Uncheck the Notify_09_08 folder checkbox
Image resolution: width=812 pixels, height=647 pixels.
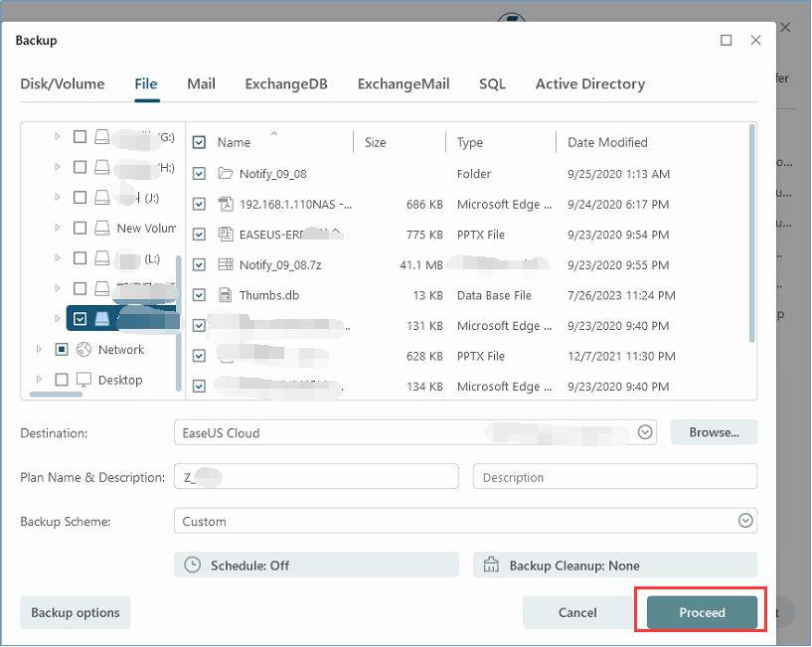pyautogui.click(x=199, y=174)
